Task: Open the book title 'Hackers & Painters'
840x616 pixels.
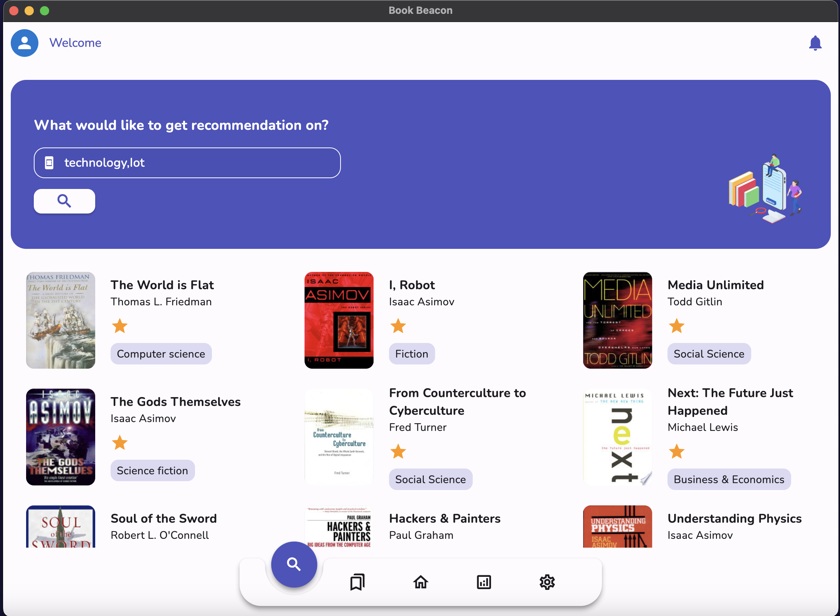Action: [x=445, y=518]
